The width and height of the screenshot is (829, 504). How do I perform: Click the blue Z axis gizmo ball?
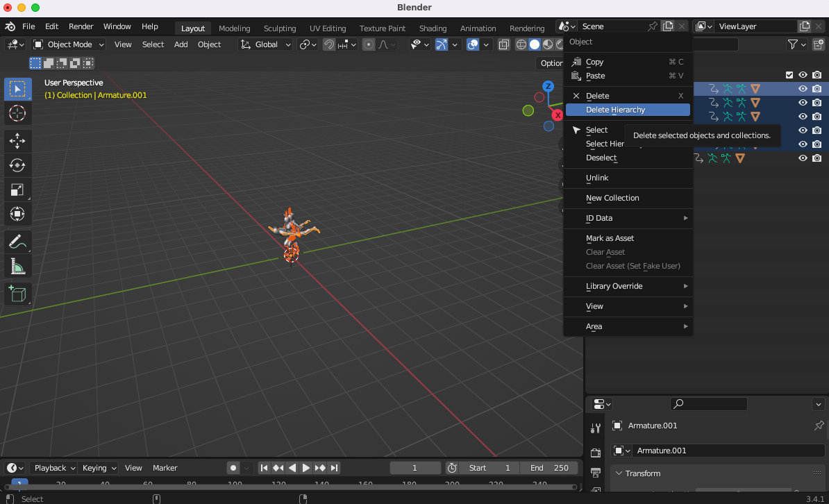point(549,86)
